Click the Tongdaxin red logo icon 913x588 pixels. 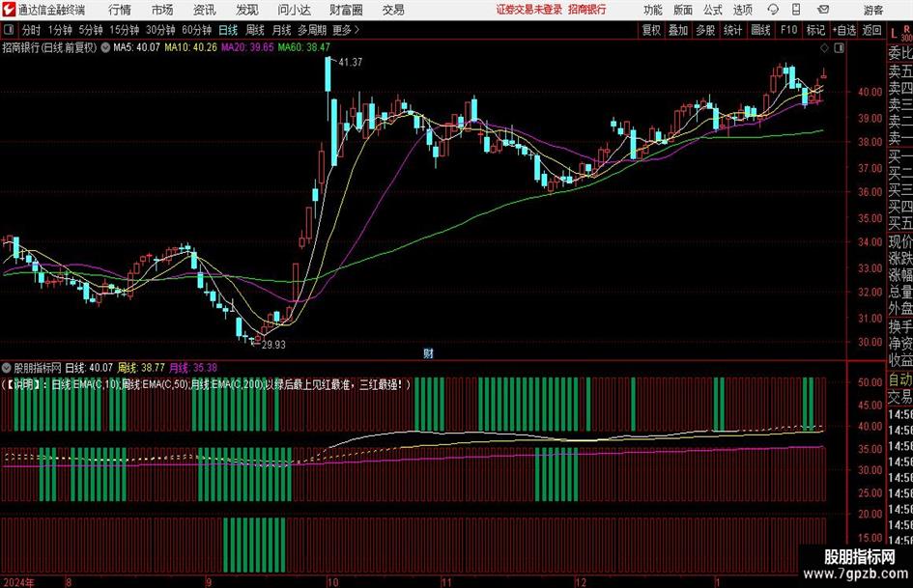click(9, 10)
